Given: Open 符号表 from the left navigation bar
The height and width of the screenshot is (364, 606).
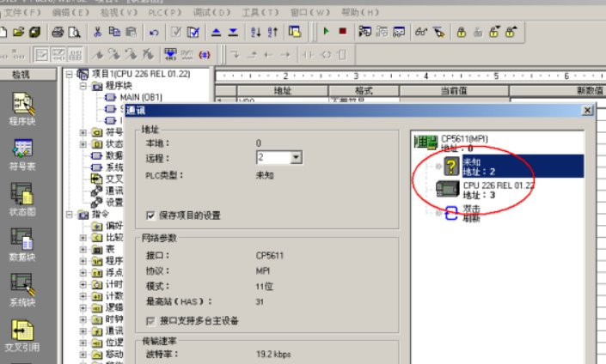Looking at the screenshot, I should [x=22, y=155].
